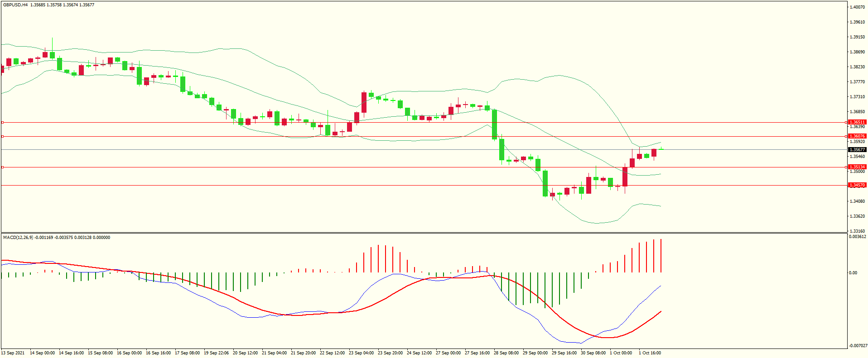The image size is (868, 358).
Task: Select the horizontal line label 1.36076
Action: (x=857, y=136)
